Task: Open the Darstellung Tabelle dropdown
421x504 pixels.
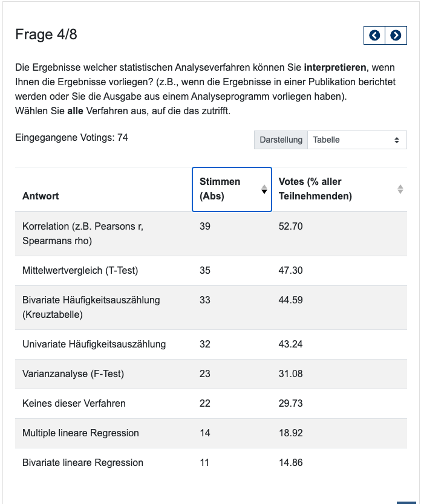Action: pos(357,140)
